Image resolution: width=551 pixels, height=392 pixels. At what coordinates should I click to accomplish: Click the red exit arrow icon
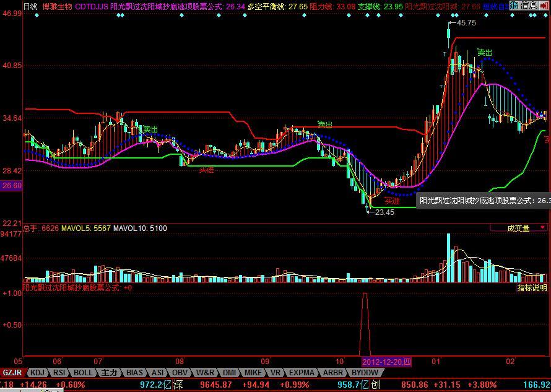click(x=544, y=6)
